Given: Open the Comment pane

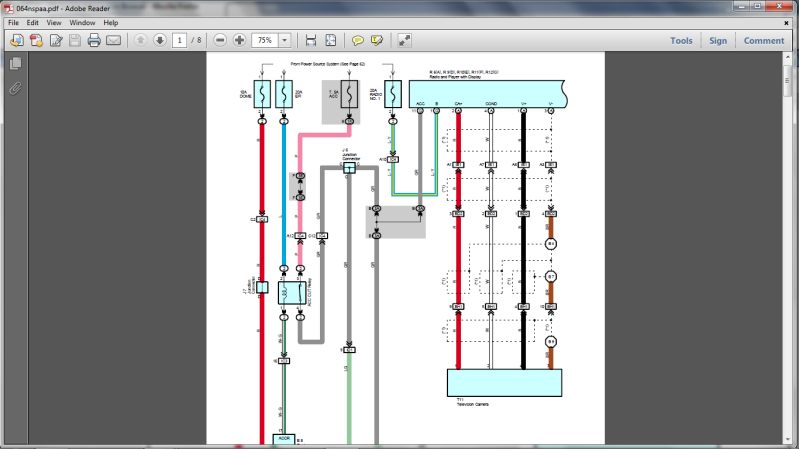Looking at the screenshot, I should 763,41.
